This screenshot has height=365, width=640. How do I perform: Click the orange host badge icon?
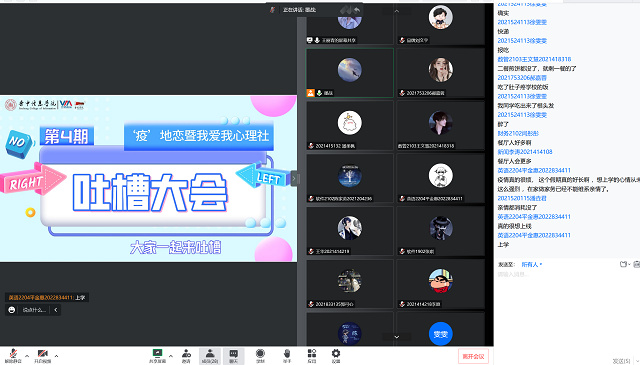coord(311,93)
